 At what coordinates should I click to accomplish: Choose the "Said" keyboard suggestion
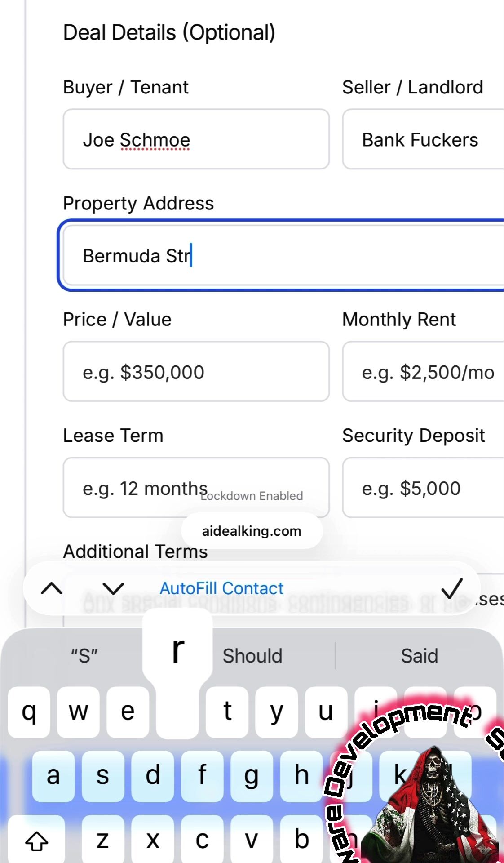pos(419,656)
